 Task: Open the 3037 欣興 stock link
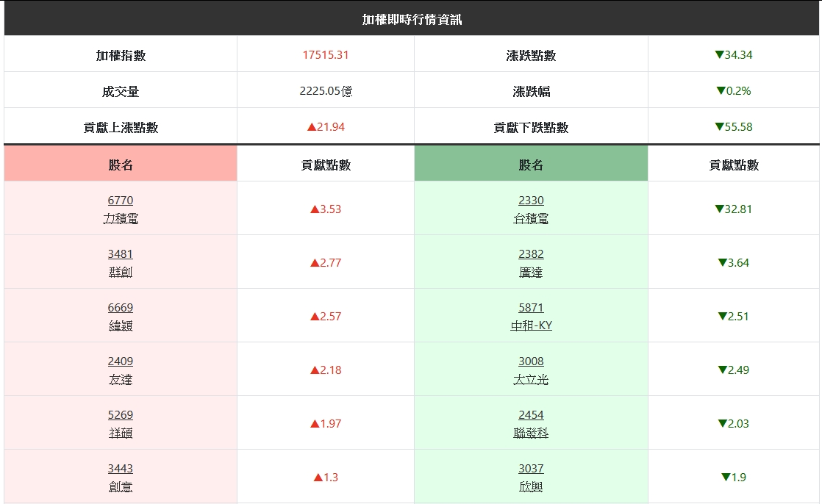pyautogui.click(x=531, y=478)
